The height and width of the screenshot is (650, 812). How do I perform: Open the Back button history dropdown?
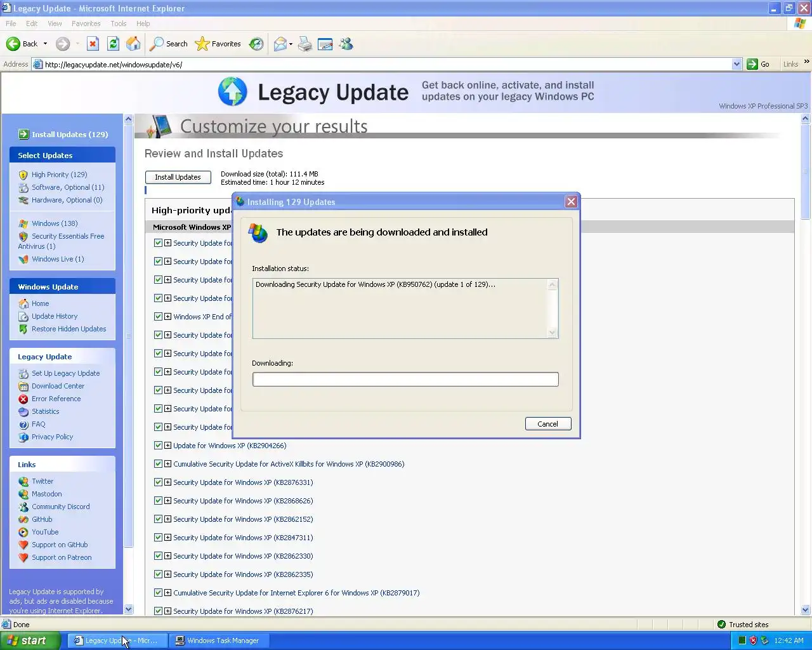click(x=45, y=44)
